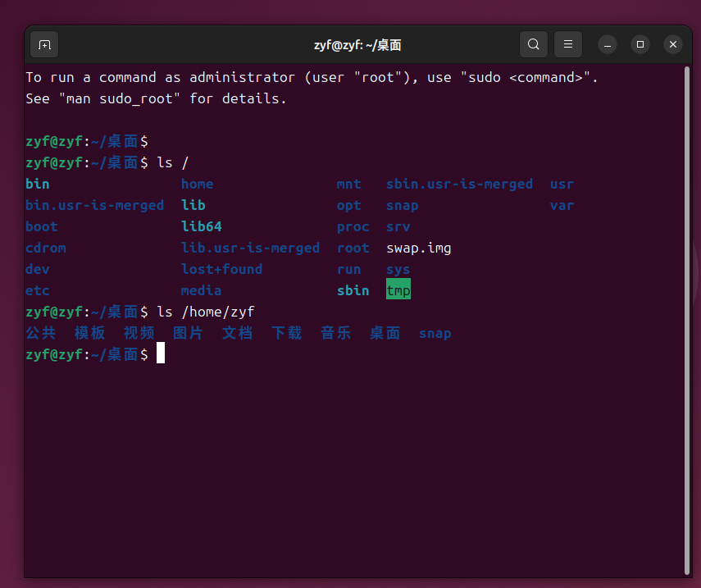Click the lost+found directory name

pyautogui.click(x=221, y=269)
